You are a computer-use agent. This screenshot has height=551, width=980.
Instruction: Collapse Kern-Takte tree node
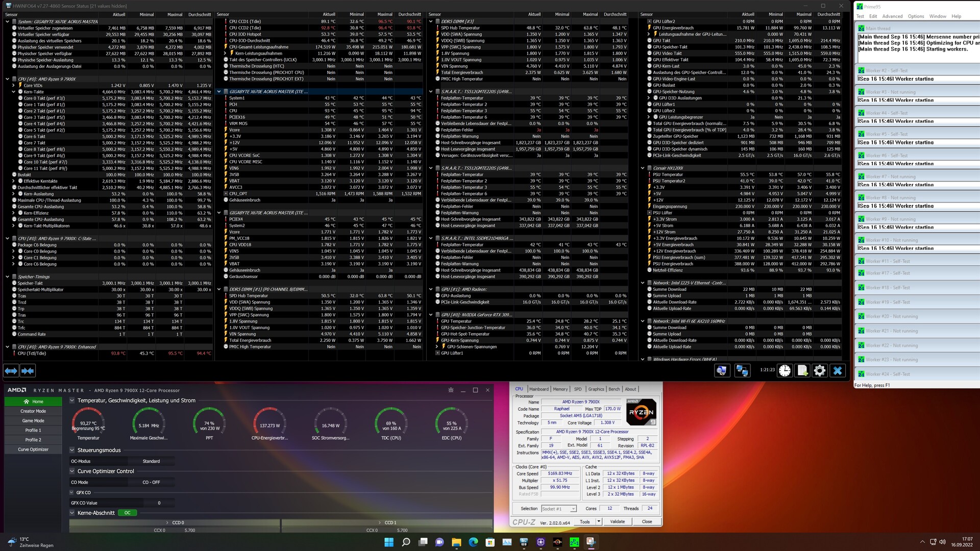pyautogui.click(x=13, y=92)
